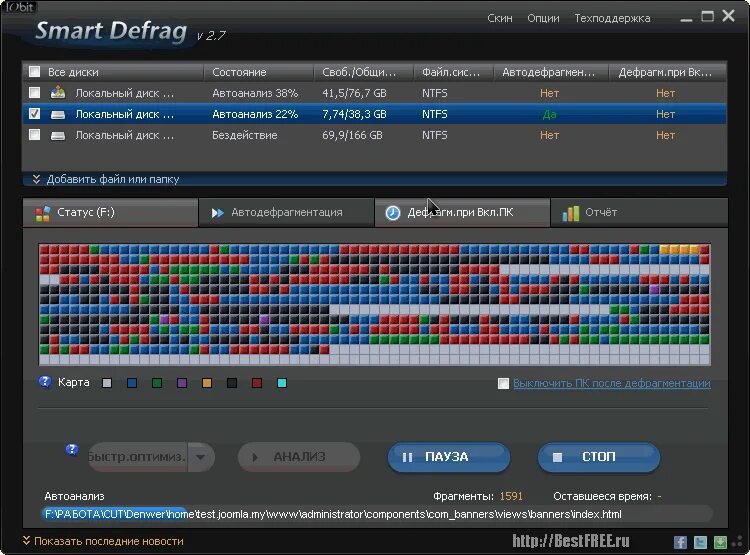Click the drive icon of the highlighted disk row
This screenshot has width=750, height=555.
pos(58,114)
